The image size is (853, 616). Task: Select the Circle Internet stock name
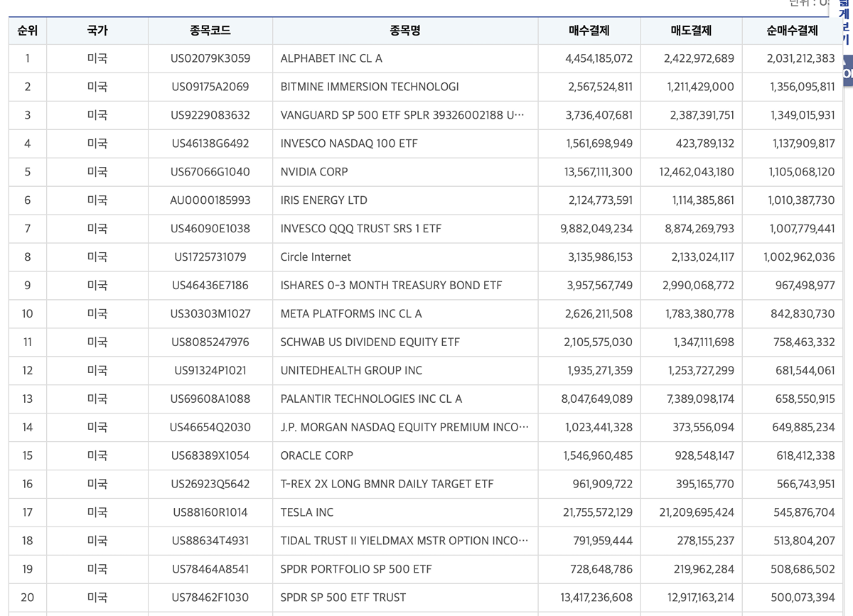click(x=316, y=257)
